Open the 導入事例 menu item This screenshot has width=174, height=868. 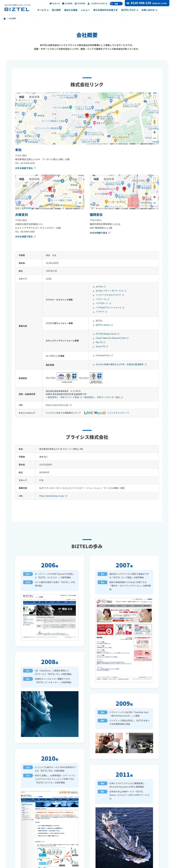(x=56, y=10)
